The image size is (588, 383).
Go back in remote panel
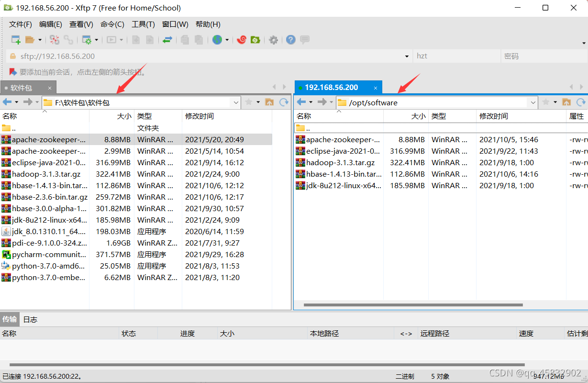click(x=301, y=102)
